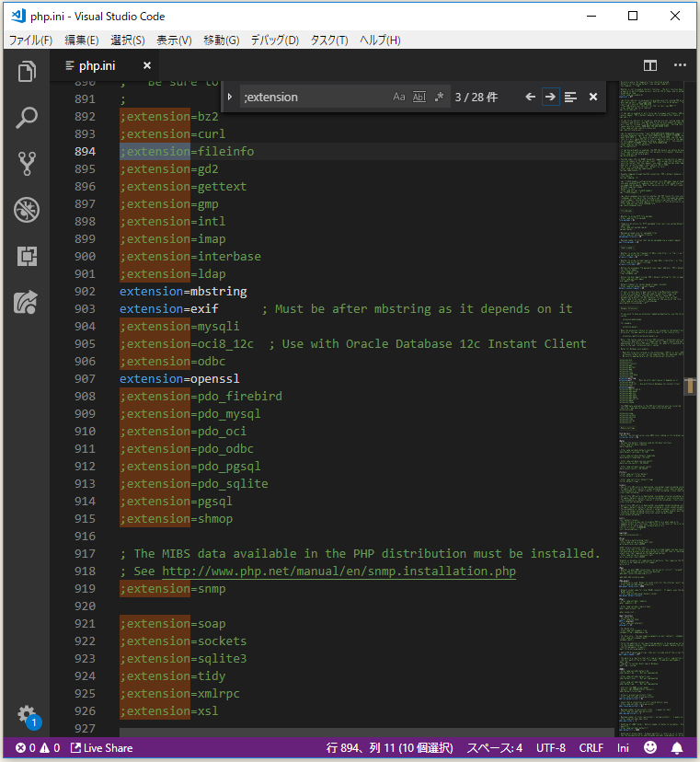Open the 移動(G) menu
Image resolution: width=700 pixels, height=762 pixels.
click(222, 40)
